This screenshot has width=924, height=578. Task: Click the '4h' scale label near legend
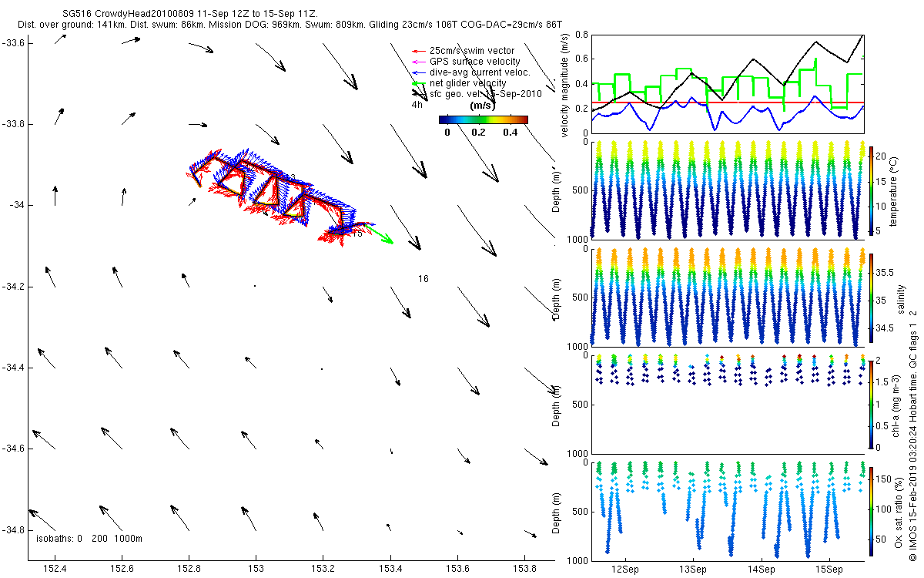[x=417, y=105]
